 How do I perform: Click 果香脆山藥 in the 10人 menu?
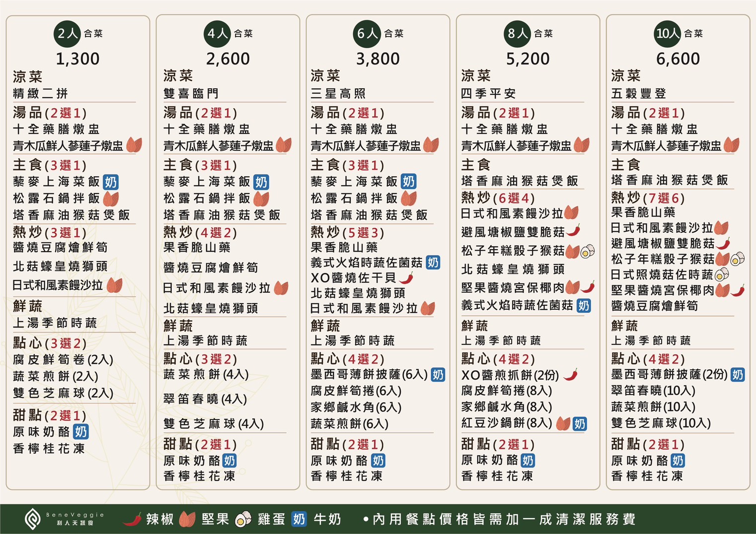tap(643, 213)
